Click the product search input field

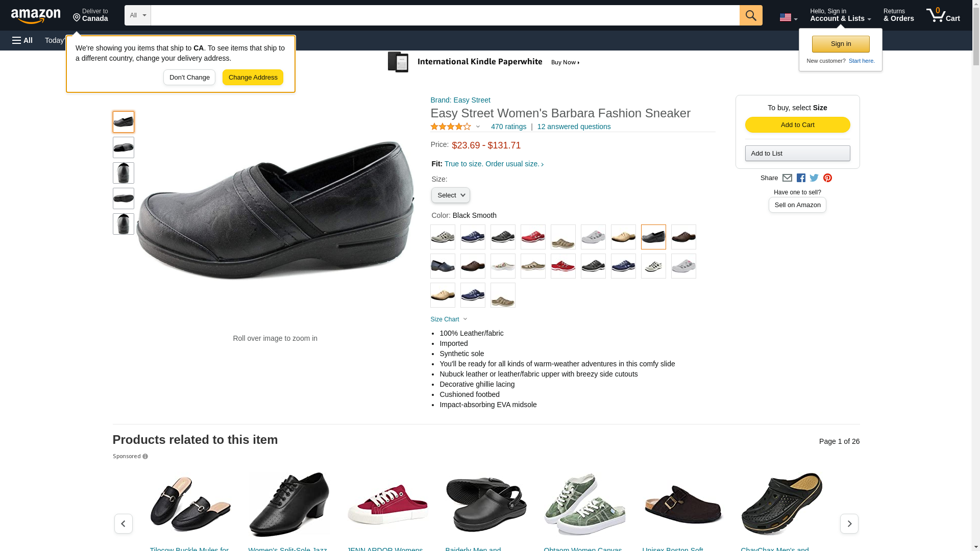point(445,15)
